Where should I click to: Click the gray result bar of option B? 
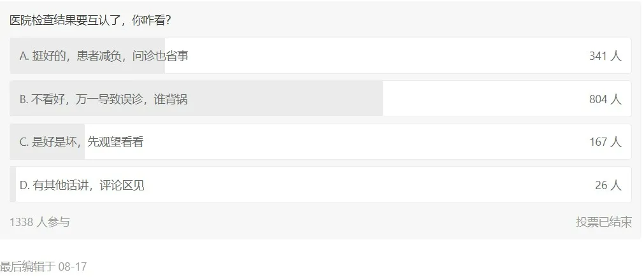point(287,99)
